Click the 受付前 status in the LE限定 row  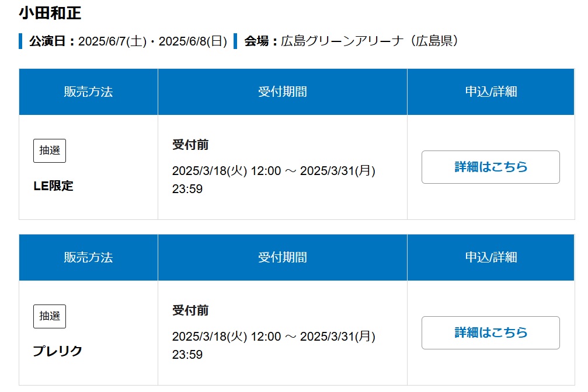pyautogui.click(x=190, y=145)
